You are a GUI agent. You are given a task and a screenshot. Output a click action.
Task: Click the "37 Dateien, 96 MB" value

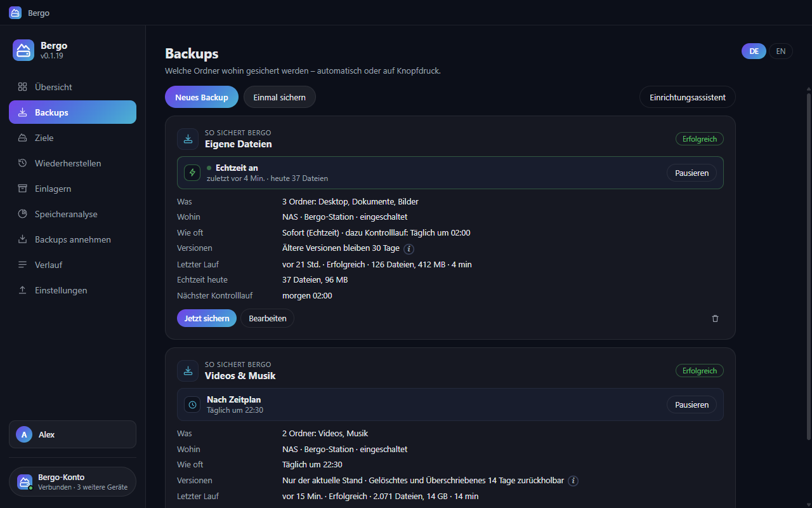pyautogui.click(x=315, y=279)
